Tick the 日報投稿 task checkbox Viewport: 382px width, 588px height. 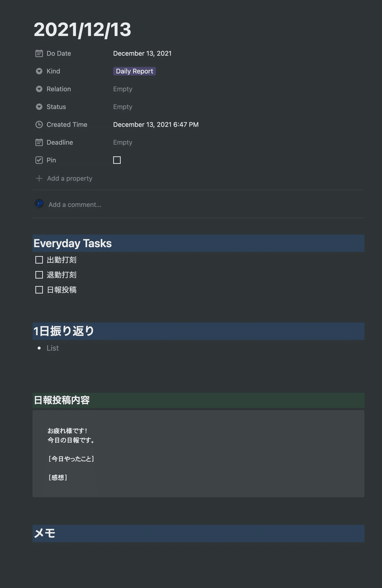point(39,290)
